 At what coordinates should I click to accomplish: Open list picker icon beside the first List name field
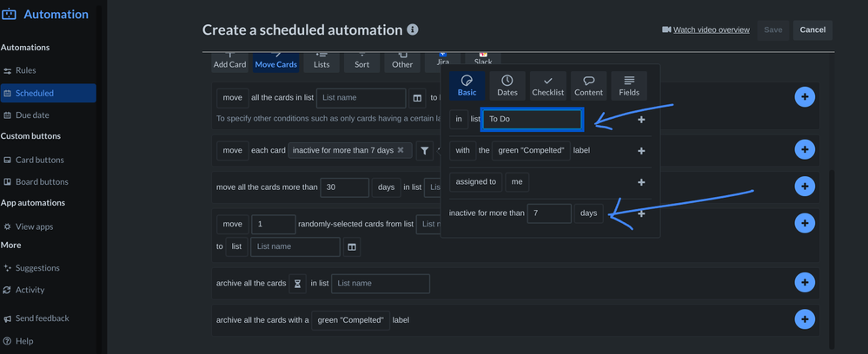417,98
